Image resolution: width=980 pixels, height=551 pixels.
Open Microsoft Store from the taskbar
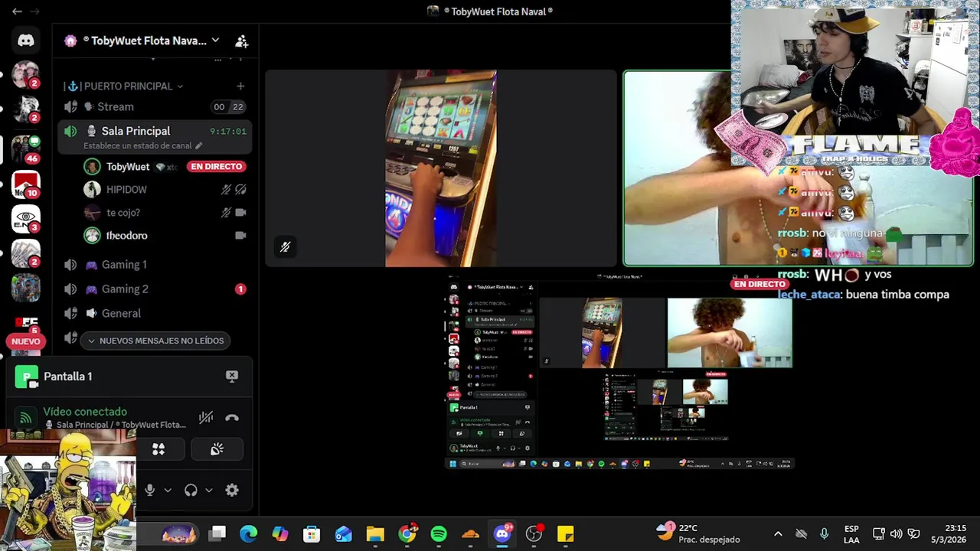point(312,533)
